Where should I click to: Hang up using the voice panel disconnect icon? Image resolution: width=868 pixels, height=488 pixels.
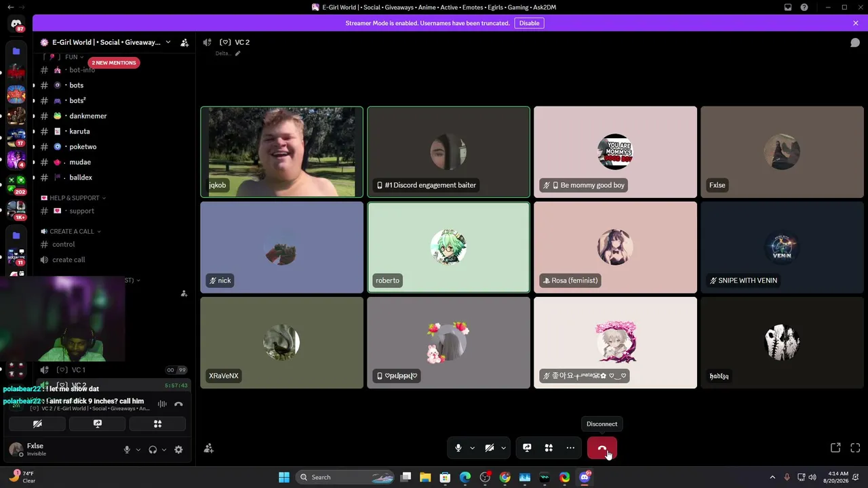(x=178, y=404)
